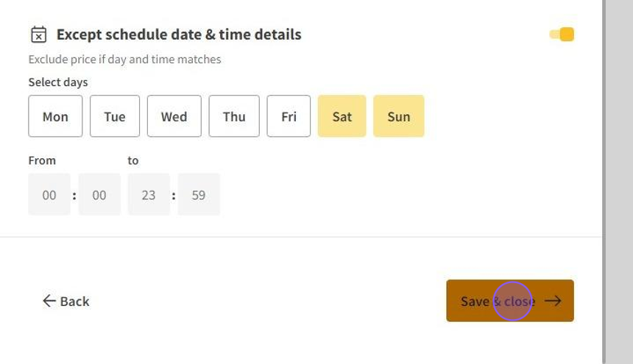Focus the 'to' hour field showing 23
Image resolution: width=633 pixels, height=364 pixels.
click(x=149, y=195)
